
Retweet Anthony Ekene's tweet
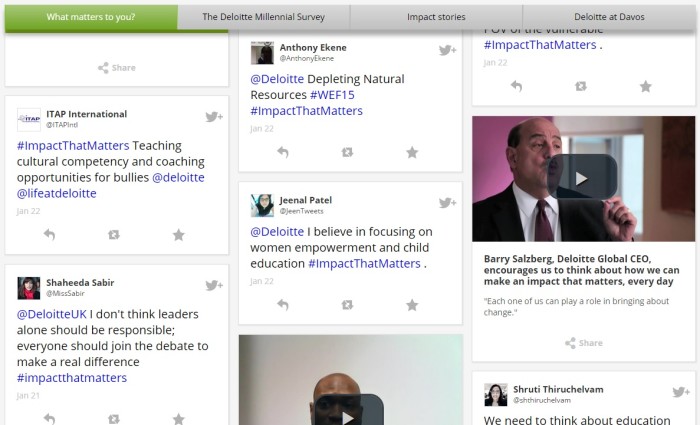coord(347,152)
